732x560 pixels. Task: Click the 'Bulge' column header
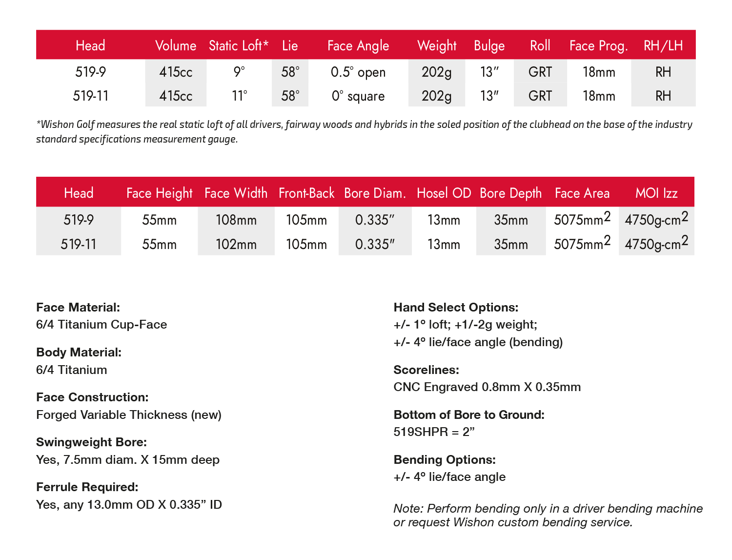pos(489,46)
